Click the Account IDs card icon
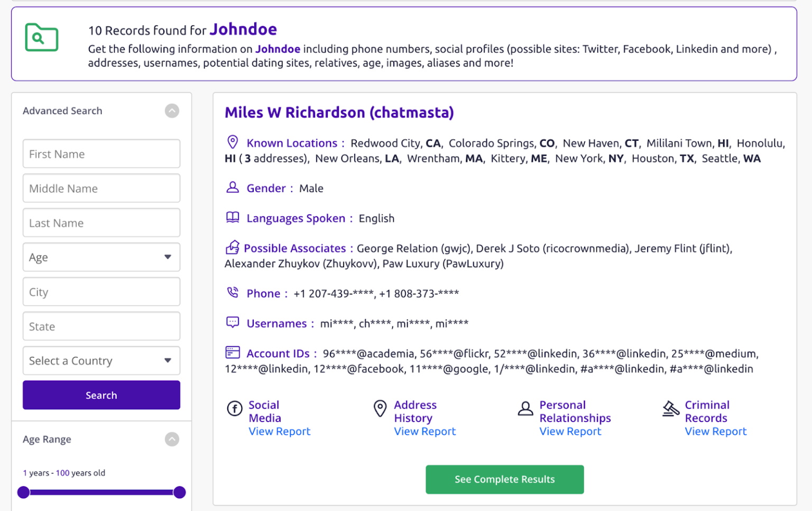Screen dimensions: 812x511 tap(233, 352)
